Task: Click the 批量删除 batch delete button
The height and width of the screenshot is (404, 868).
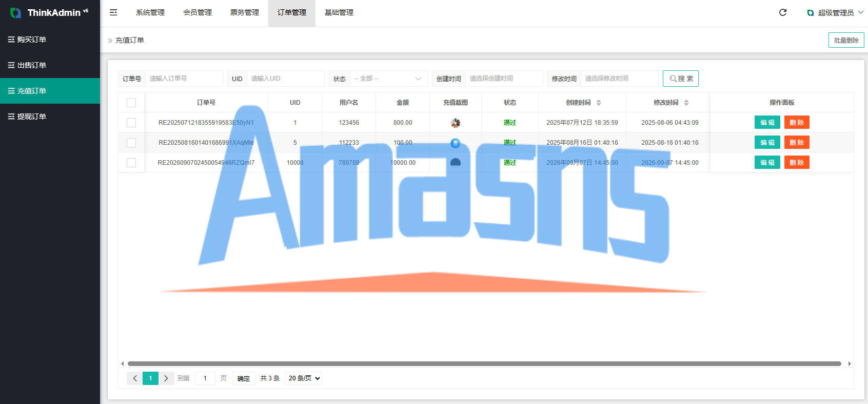Action: [x=846, y=40]
